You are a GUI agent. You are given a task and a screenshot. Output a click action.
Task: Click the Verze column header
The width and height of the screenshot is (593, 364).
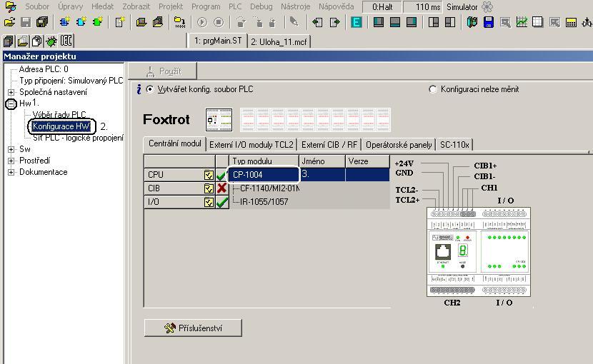point(368,161)
